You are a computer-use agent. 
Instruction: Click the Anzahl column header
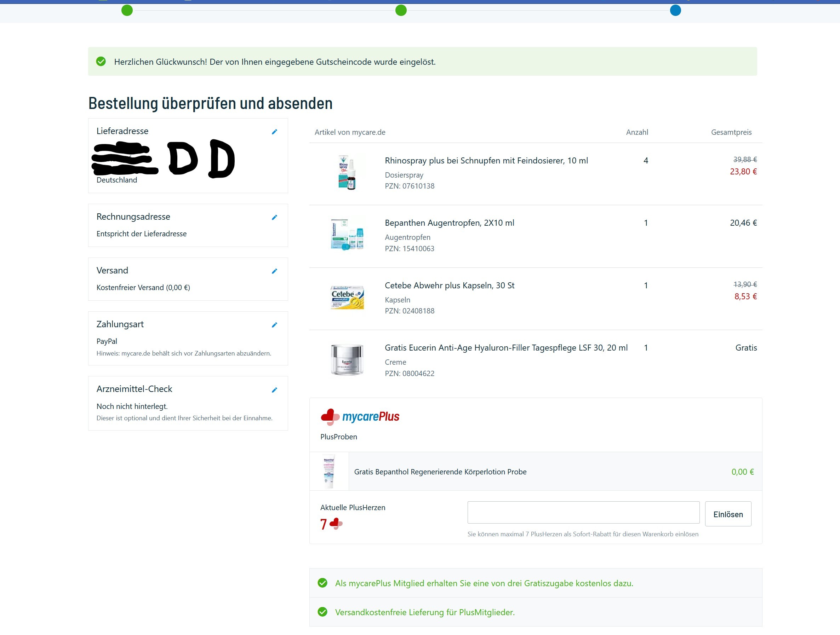click(x=637, y=132)
